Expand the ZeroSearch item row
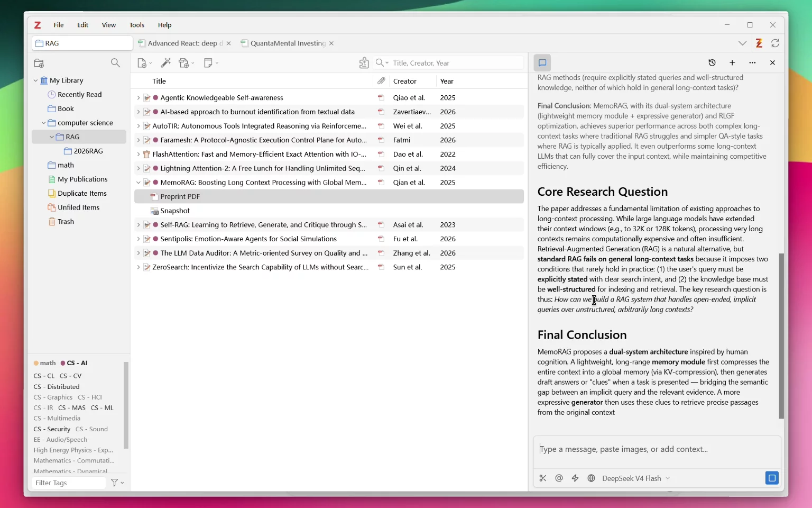This screenshot has width=812, height=508. (138, 267)
